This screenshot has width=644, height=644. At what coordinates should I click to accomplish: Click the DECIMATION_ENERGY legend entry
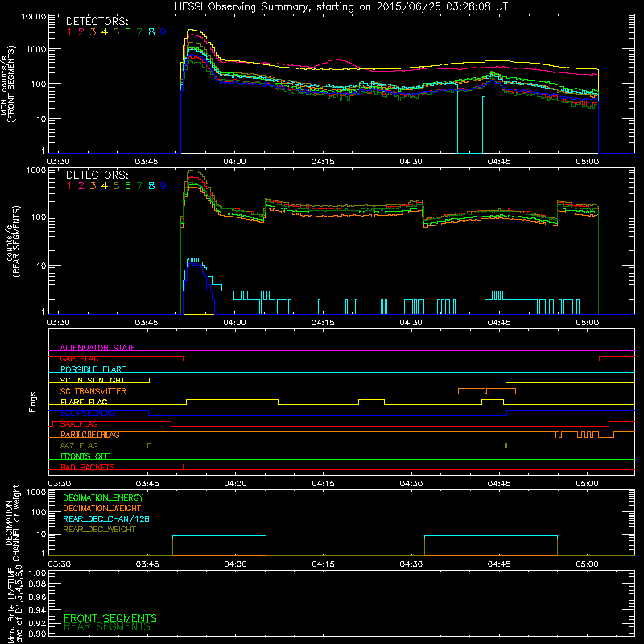pyautogui.click(x=103, y=497)
